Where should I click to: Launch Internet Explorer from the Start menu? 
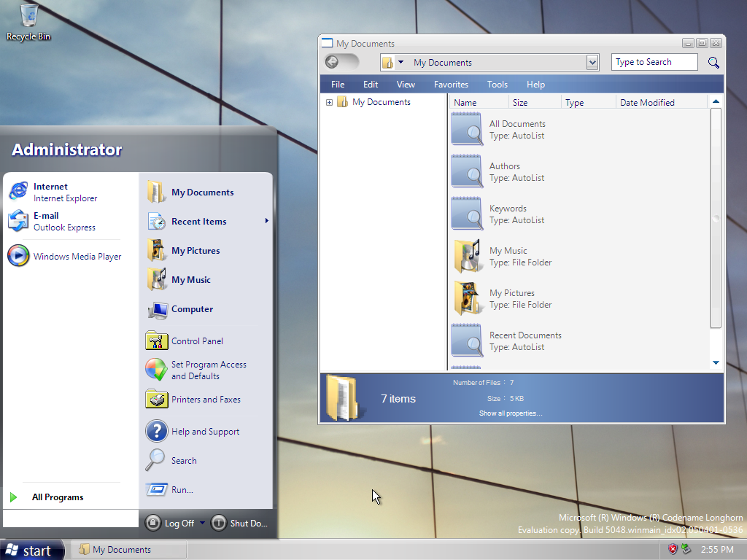point(53,192)
